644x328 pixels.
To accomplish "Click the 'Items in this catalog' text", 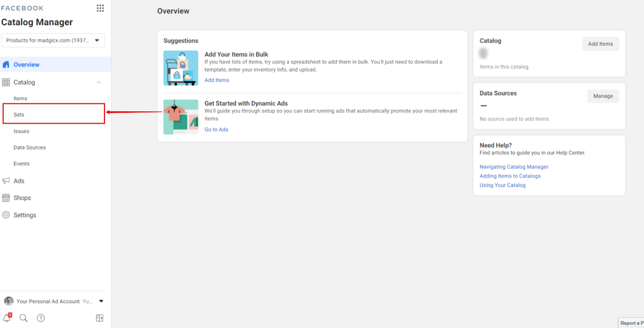I will point(504,67).
